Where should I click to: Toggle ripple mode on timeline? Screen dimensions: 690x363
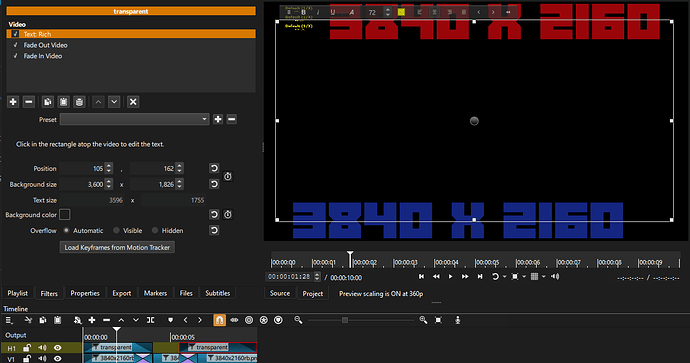tap(249, 320)
